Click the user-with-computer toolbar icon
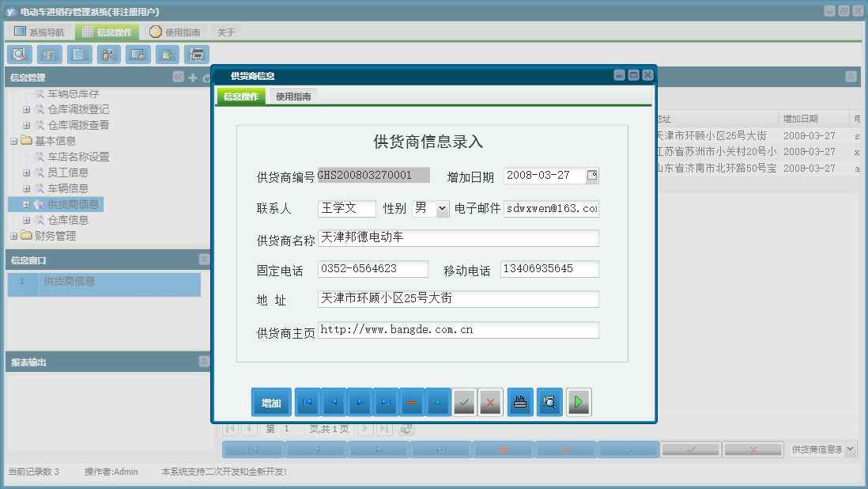 (108, 55)
